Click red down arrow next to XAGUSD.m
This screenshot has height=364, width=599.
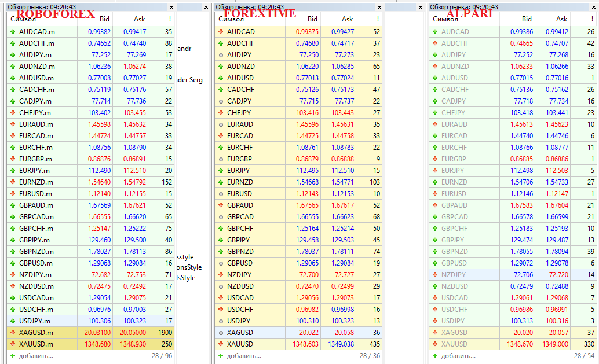coord(13,332)
